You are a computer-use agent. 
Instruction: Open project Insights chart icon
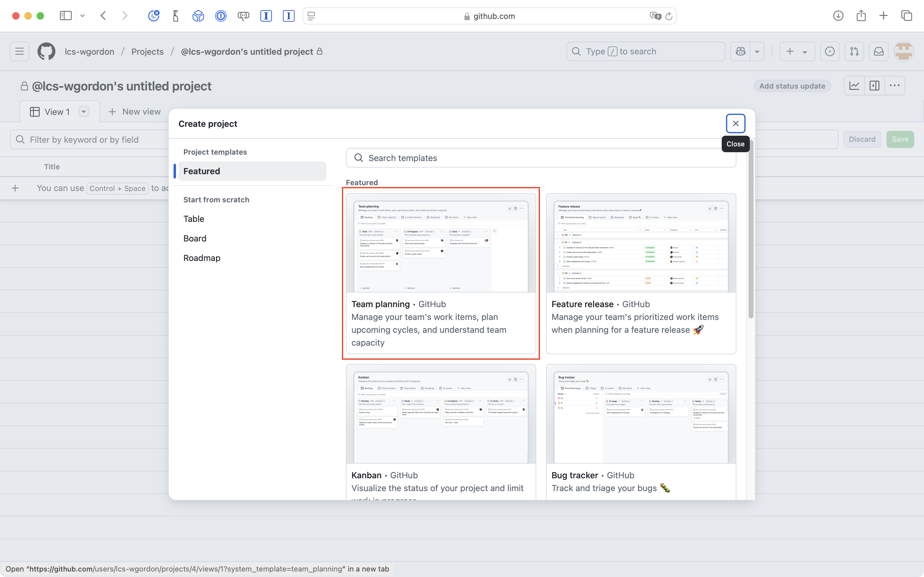pyautogui.click(x=854, y=86)
